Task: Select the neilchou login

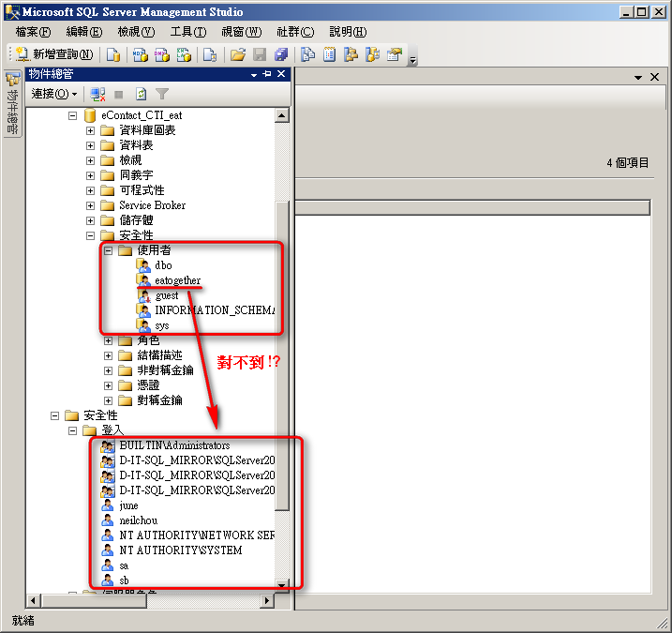Action: click(139, 520)
